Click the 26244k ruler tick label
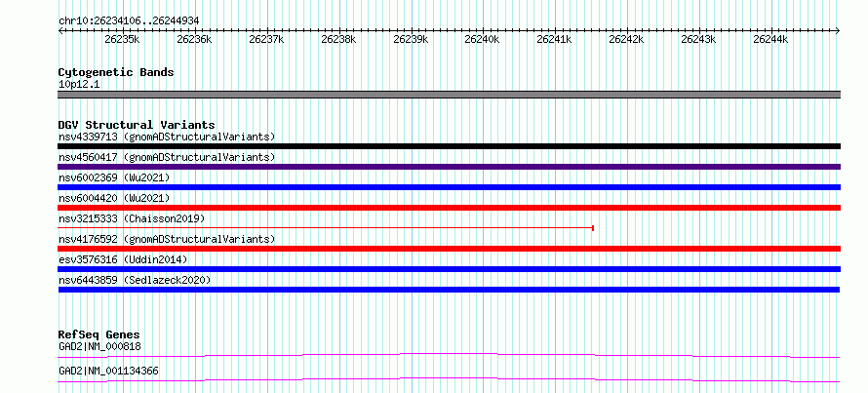This screenshot has width=868, height=393. coord(770,39)
